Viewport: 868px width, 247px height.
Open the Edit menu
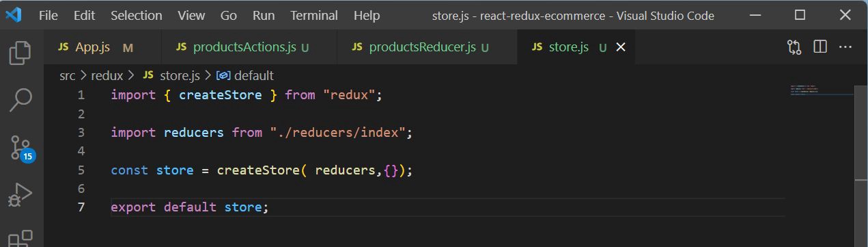point(85,15)
